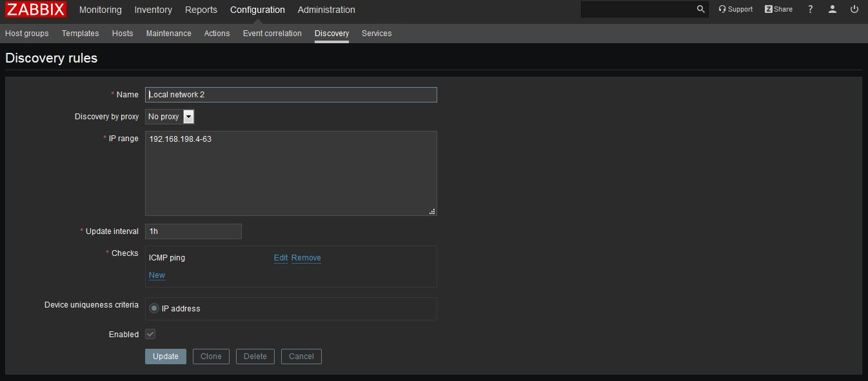Switch to the Actions tab
The height and width of the screenshot is (381, 868).
pyautogui.click(x=217, y=33)
